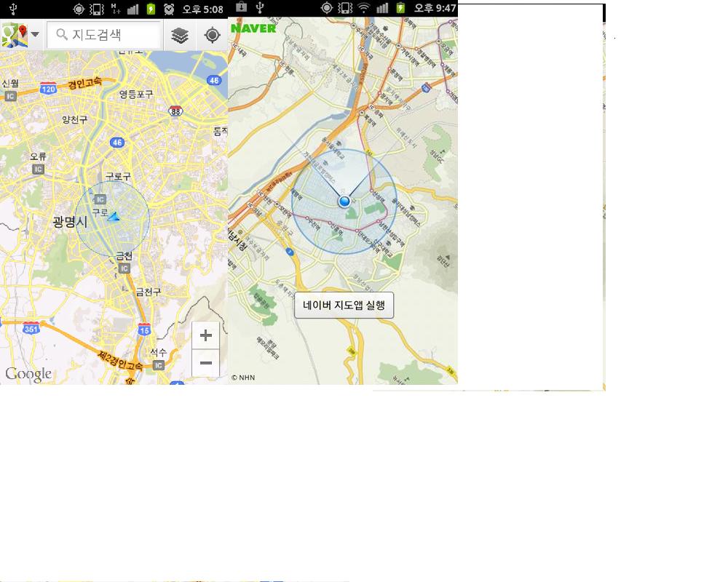The width and height of the screenshot is (728, 582).
Task: Tap the IC marker below 신월
Action: coord(10,96)
